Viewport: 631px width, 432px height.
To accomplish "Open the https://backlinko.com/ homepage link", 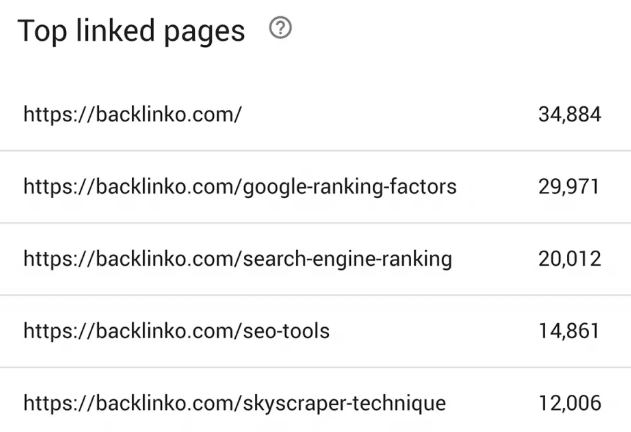I will tap(132, 114).
